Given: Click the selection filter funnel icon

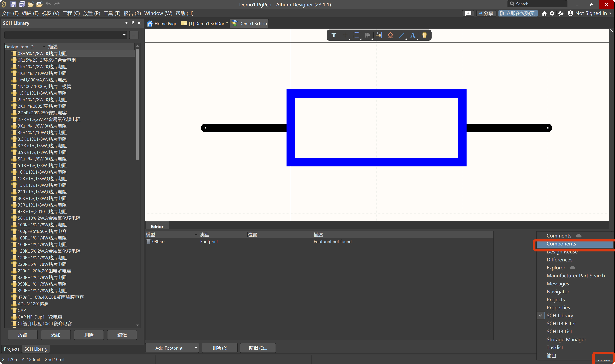Looking at the screenshot, I should [334, 35].
